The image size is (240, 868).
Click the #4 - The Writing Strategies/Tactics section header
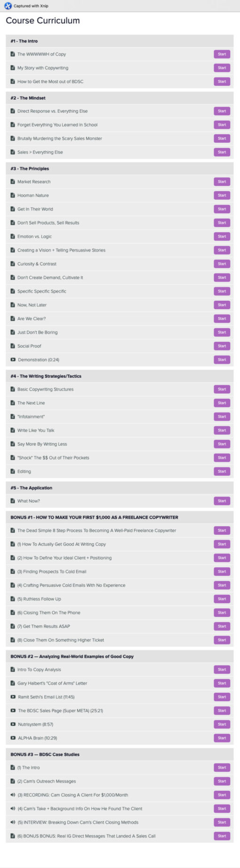[x=120, y=376]
